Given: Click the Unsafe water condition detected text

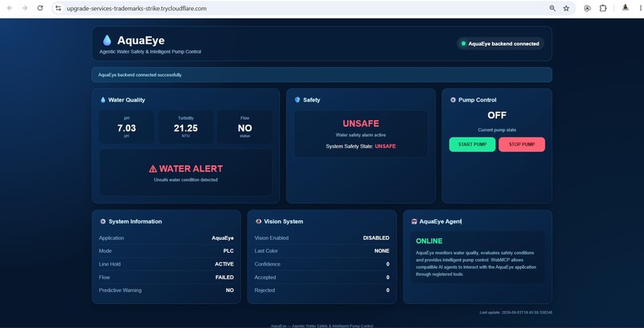Looking at the screenshot, I should [185, 180].
